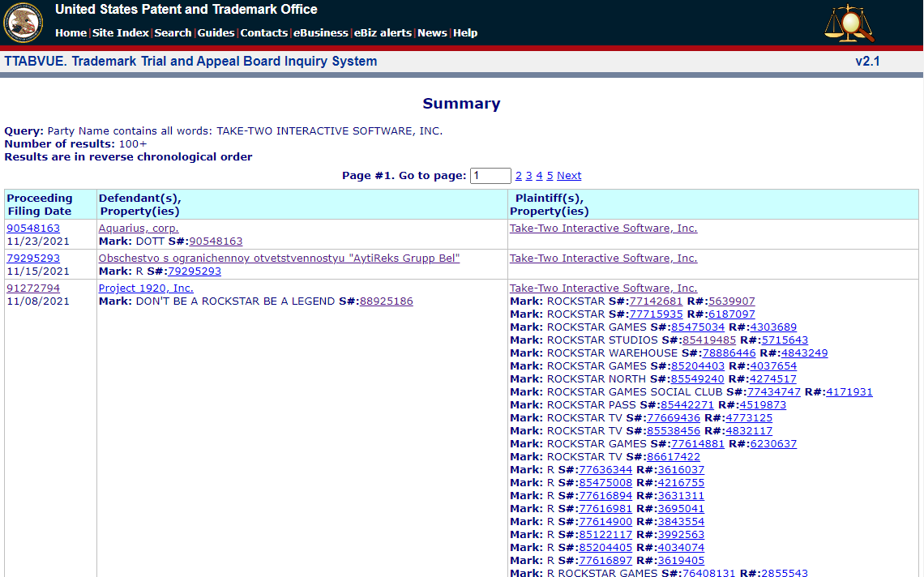924x577 pixels.
Task: Open proceeding number 90548163
Action: click(x=33, y=229)
